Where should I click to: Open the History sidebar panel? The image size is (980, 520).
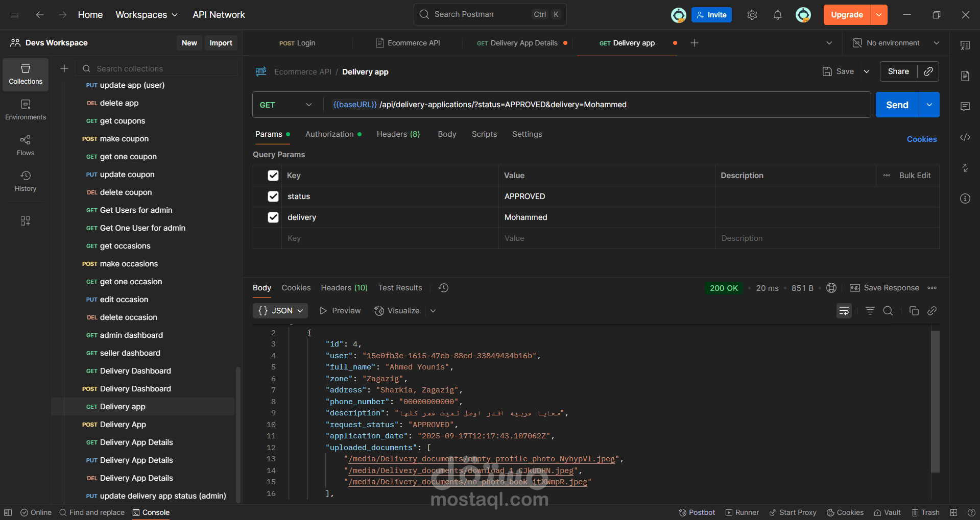[26, 182]
